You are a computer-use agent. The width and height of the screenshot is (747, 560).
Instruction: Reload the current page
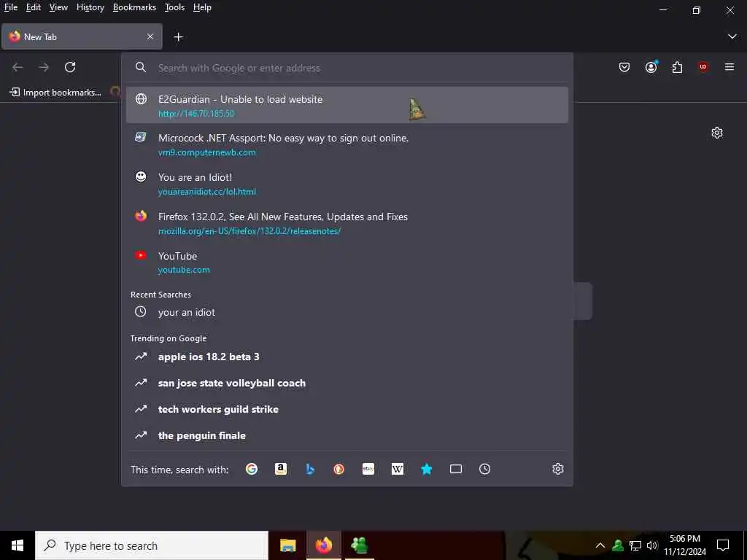[x=70, y=67]
